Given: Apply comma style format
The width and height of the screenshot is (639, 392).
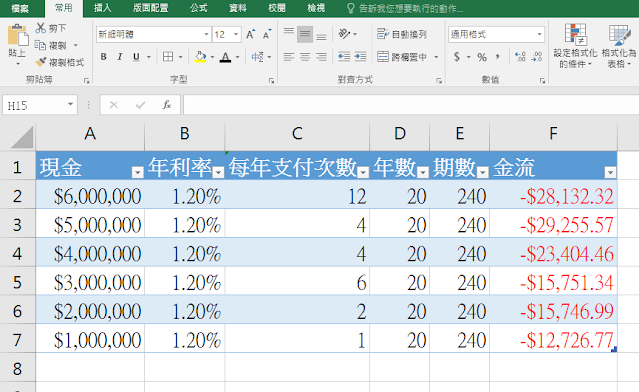Looking at the screenshot, I should (x=498, y=56).
